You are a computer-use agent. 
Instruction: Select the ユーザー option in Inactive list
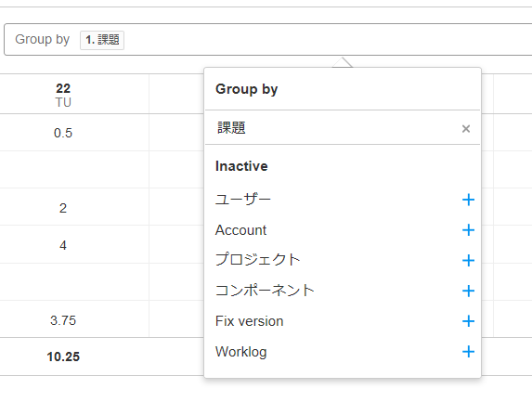(x=243, y=200)
